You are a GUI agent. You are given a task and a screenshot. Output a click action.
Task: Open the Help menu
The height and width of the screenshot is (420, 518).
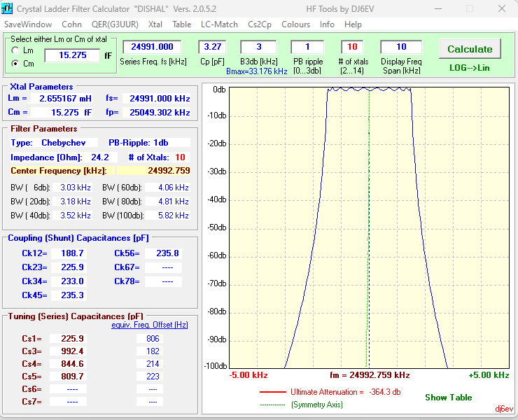tap(353, 24)
